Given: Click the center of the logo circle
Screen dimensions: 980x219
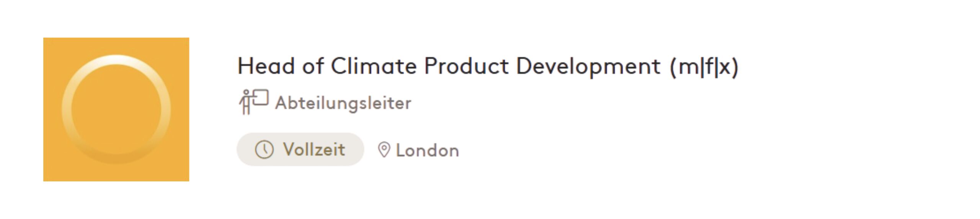Looking at the screenshot, I should coord(116,110).
